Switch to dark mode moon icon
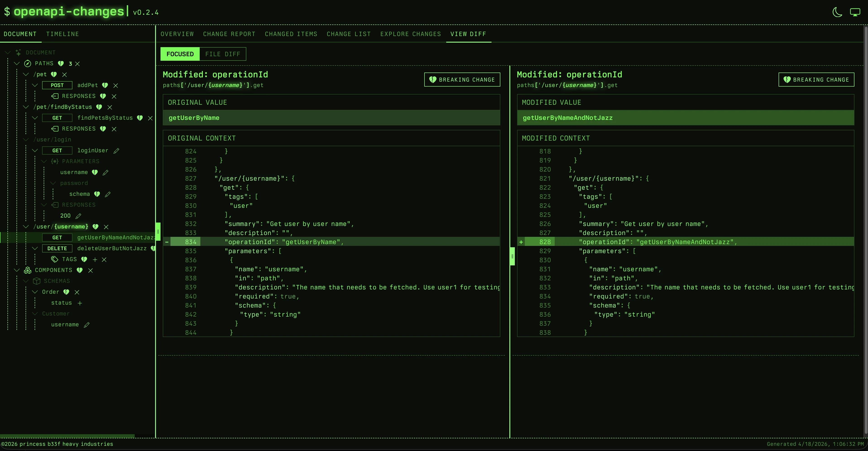This screenshot has width=868, height=451. point(837,12)
